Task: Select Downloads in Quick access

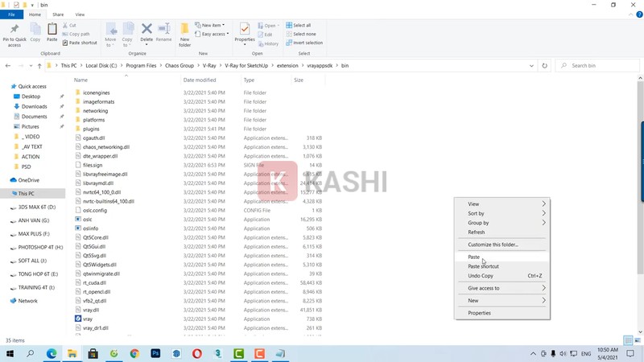Action: pos(34,106)
